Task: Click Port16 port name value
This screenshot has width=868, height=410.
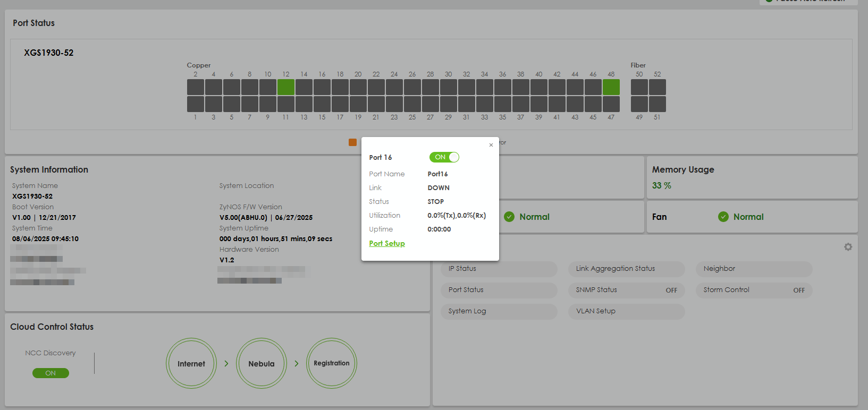Action: point(437,174)
